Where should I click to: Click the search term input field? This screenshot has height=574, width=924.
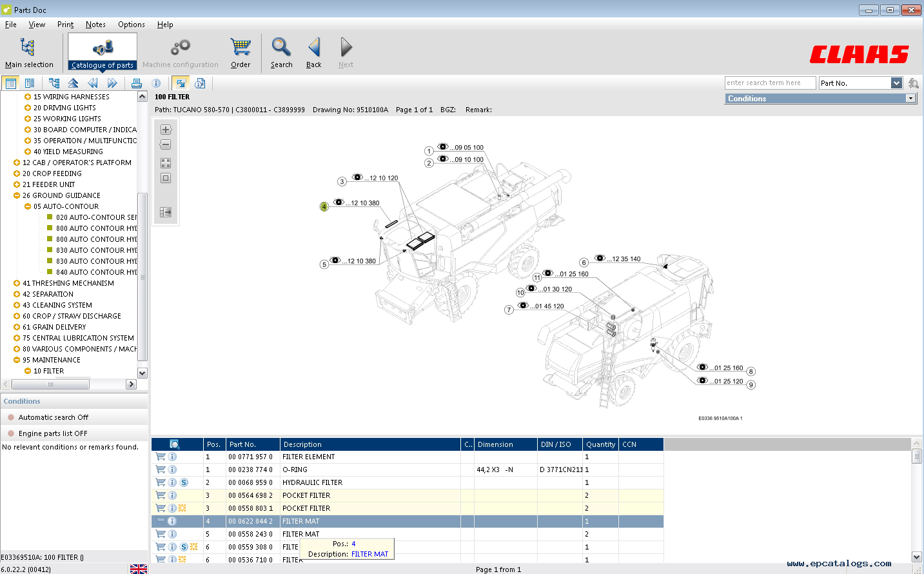(770, 83)
